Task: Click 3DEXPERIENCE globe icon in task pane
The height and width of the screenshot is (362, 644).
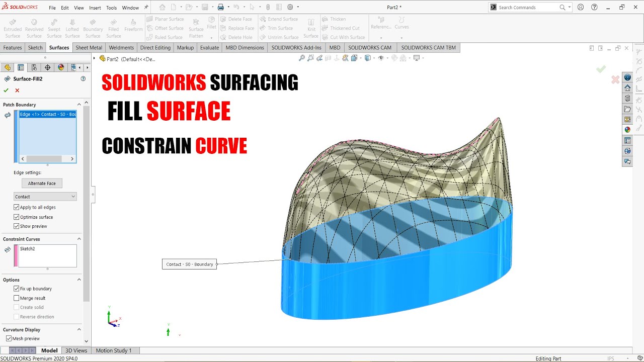Action: [x=627, y=77]
